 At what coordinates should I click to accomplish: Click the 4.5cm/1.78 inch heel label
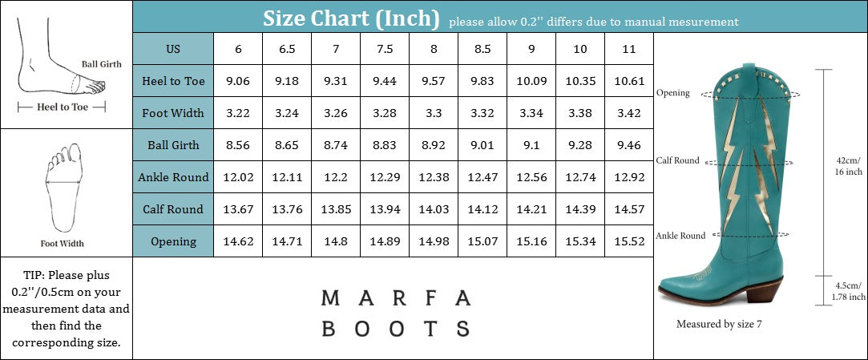pyautogui.click(x=847, y=292)
